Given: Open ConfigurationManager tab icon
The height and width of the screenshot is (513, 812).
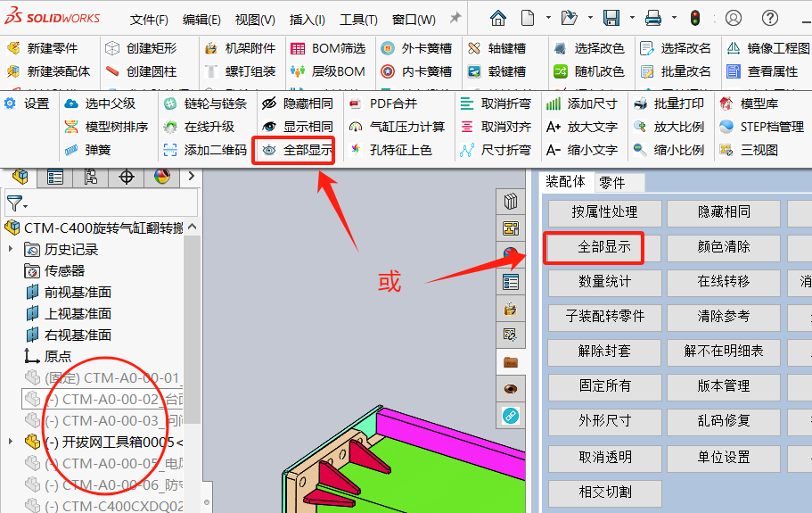Looking at the screenshot, I should 91,178.
